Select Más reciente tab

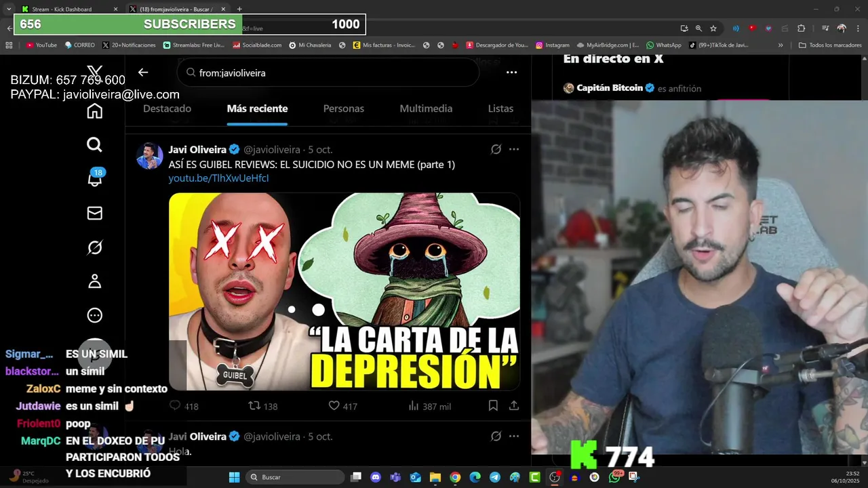257,108
